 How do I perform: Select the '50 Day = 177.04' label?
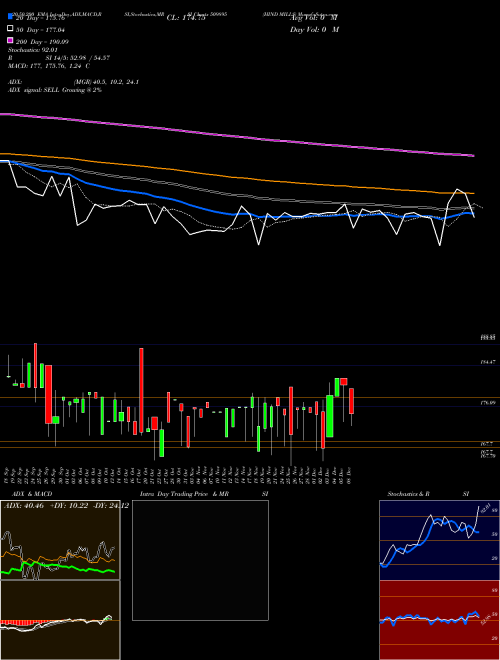40,29
